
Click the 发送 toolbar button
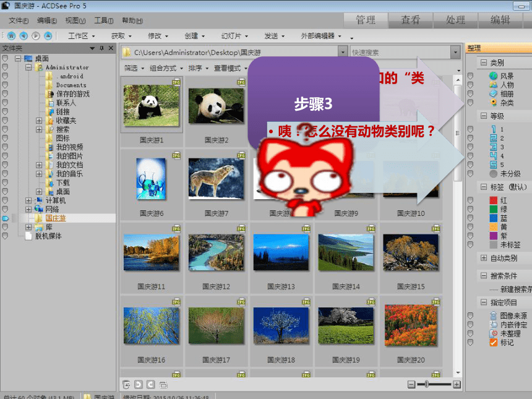click(x=275, y=36)
